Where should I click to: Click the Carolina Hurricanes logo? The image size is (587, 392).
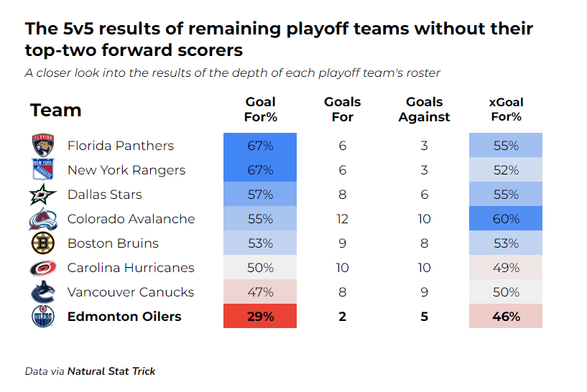pos(42,268)
